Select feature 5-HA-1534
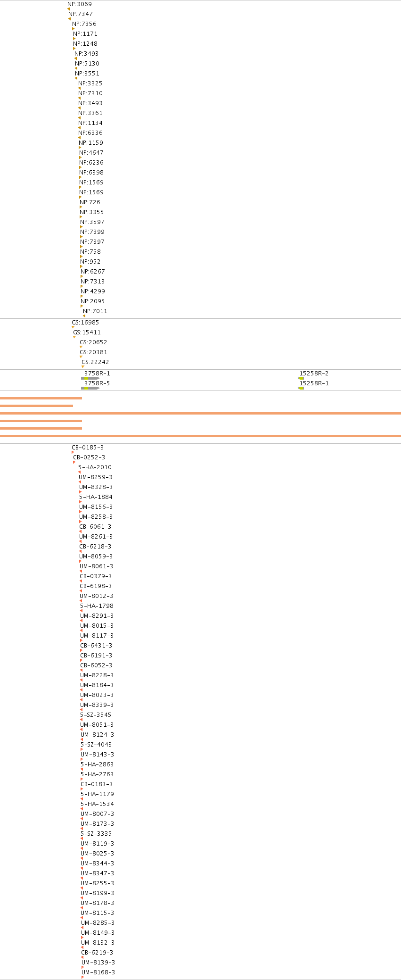This screenshot has height=980, width=401. point(98,804)
